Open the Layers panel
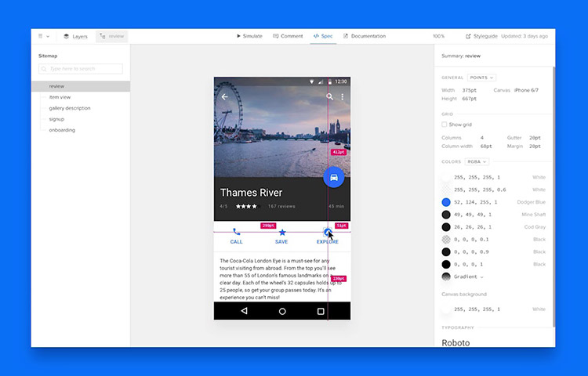Viewport: 588px width, 376px height. point(75,36)
